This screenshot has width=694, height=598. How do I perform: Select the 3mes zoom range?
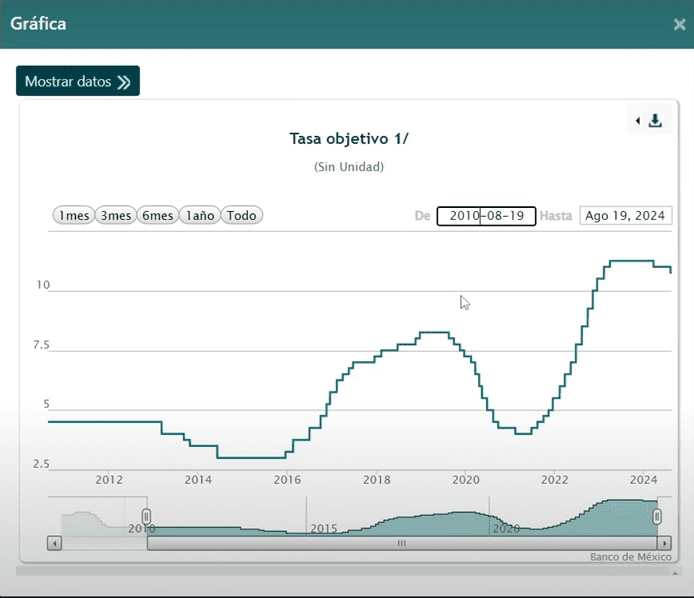point(115,216)
